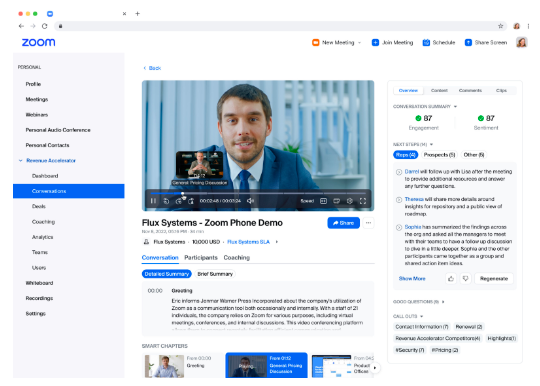Click the Sophia name link
This screenshot has height=386, width=540.
(x=413, y=227)
